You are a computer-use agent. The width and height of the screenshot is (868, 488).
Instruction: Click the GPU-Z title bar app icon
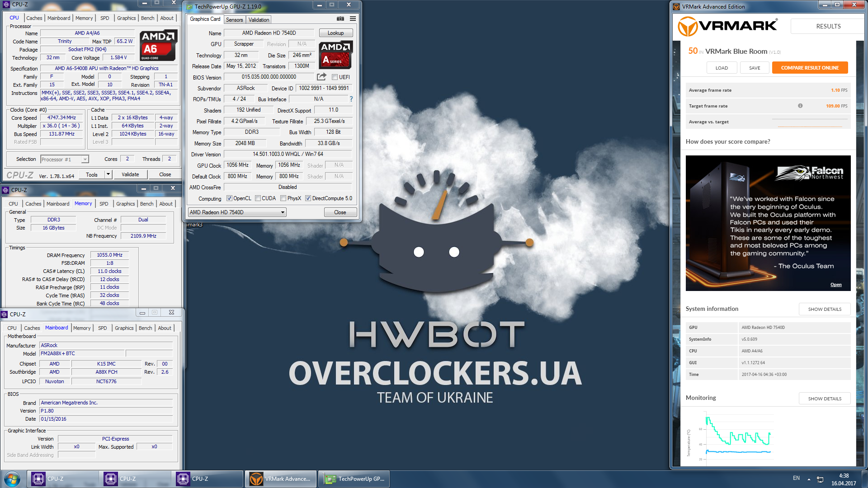189,6
